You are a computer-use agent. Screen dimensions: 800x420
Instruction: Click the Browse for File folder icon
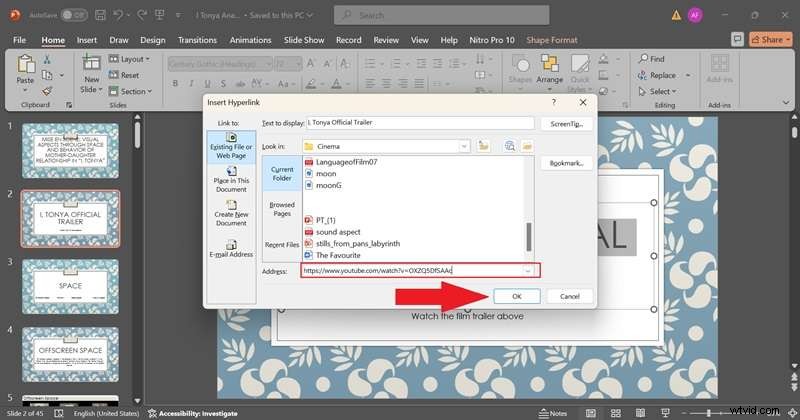pyautogui.click(x=527, y=146)
